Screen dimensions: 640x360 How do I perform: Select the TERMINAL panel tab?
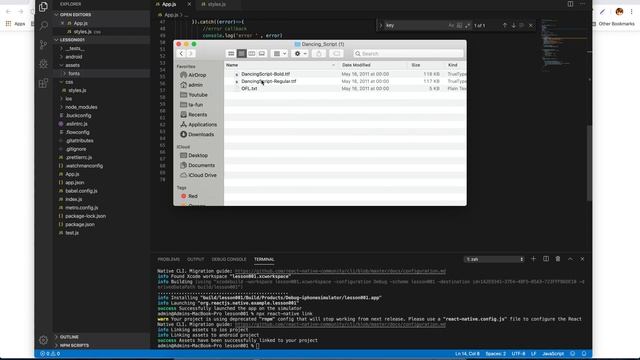point(264,259)
